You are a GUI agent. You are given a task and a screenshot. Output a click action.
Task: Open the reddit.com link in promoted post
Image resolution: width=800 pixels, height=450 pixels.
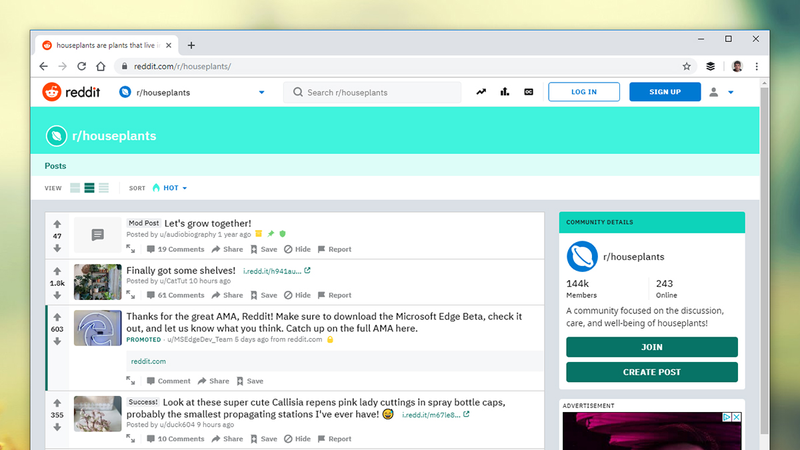pyautogui.click(x=148, y=361)
